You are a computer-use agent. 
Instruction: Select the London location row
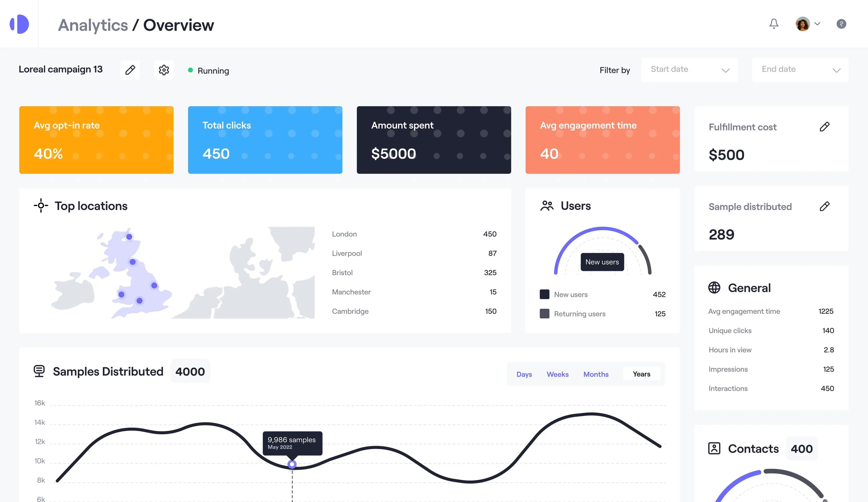pos(414,234)
